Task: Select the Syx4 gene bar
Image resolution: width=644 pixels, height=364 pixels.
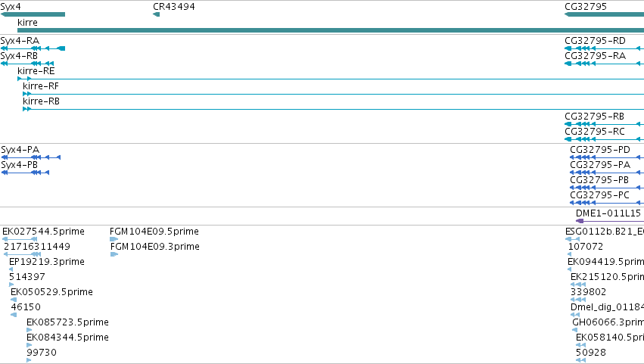Action: tap(33, 15)
